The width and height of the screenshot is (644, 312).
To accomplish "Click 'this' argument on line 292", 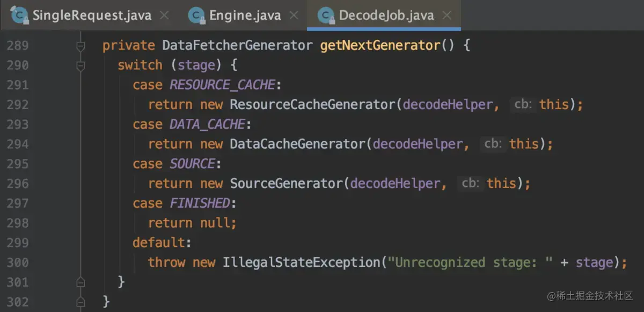I will point(554,105).
